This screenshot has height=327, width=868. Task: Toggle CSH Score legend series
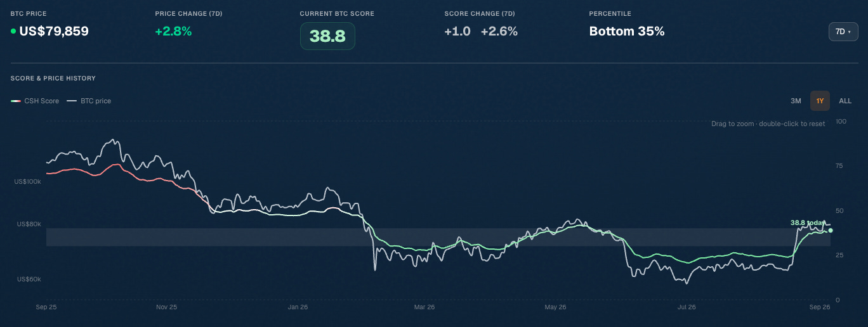point(35,101)
